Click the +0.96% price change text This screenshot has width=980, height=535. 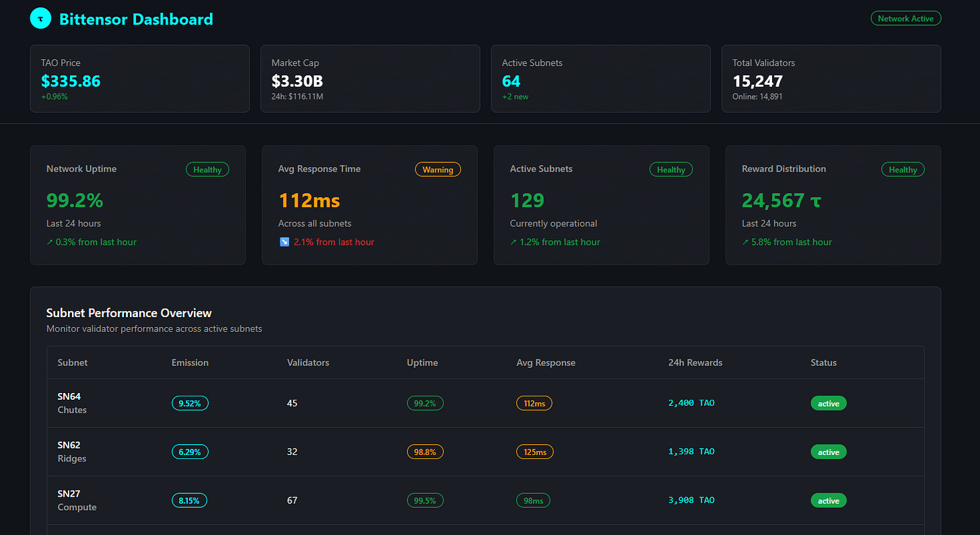click(55, 97)
